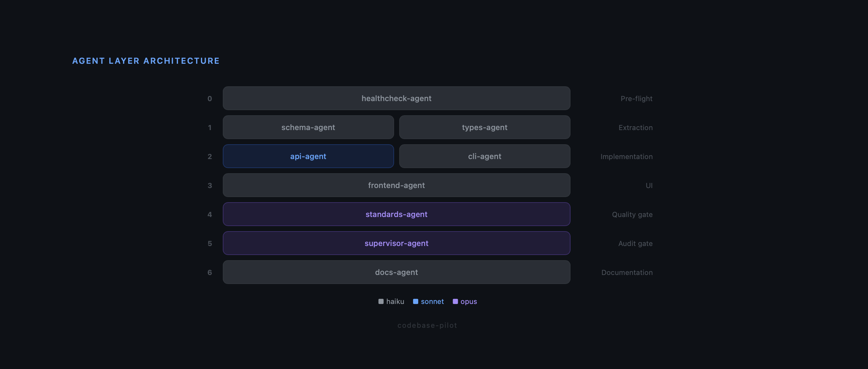Open the docs-agent box
The image size is (868, 369).
coord(396,272)
